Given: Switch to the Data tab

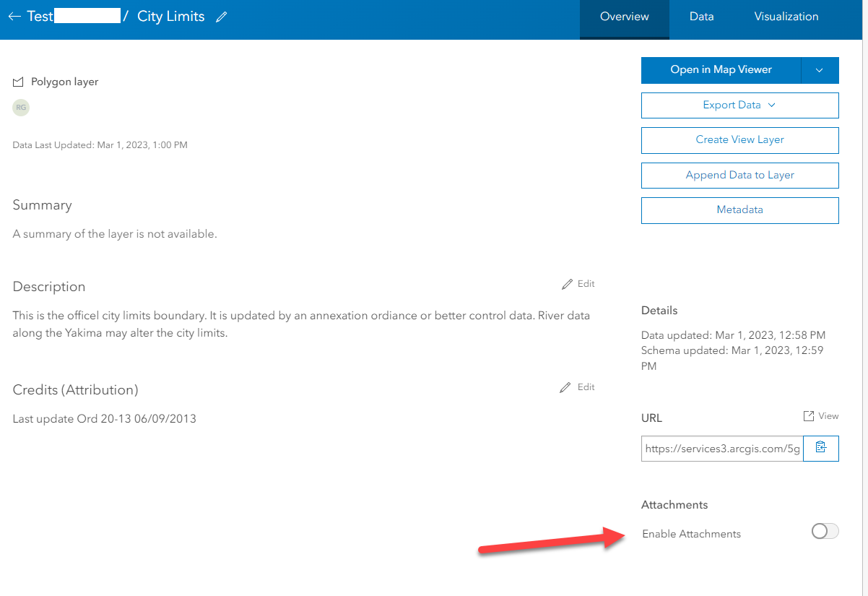Looking at the screenshot, I should pos(700,16).
